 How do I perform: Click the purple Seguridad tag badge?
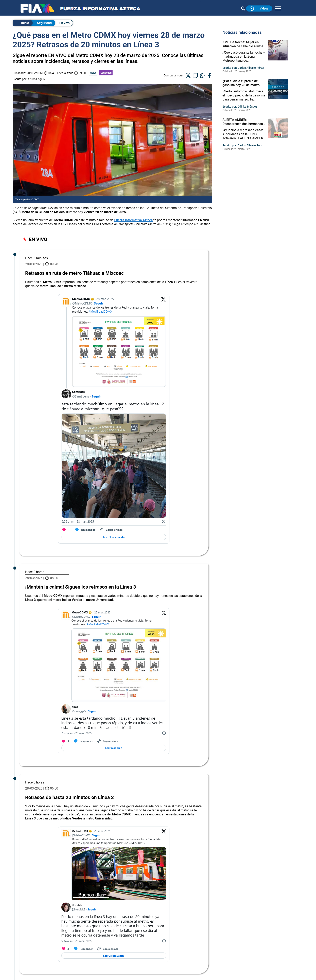106,73
